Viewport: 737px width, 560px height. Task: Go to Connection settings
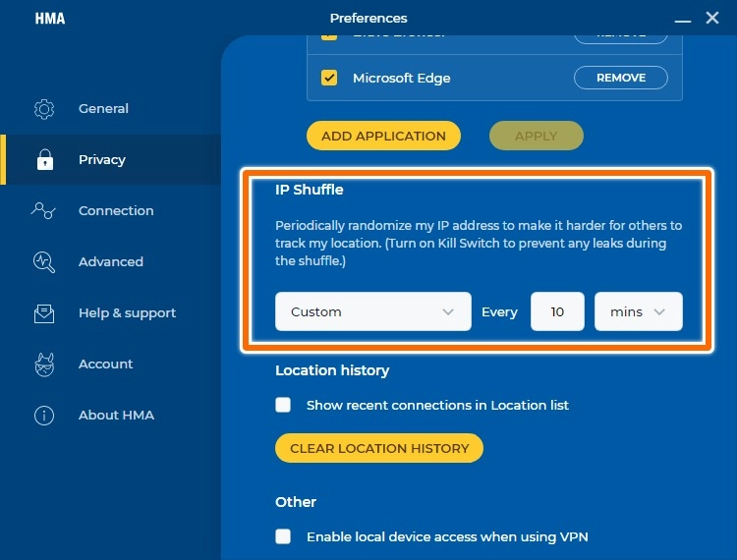pos(110,210)
